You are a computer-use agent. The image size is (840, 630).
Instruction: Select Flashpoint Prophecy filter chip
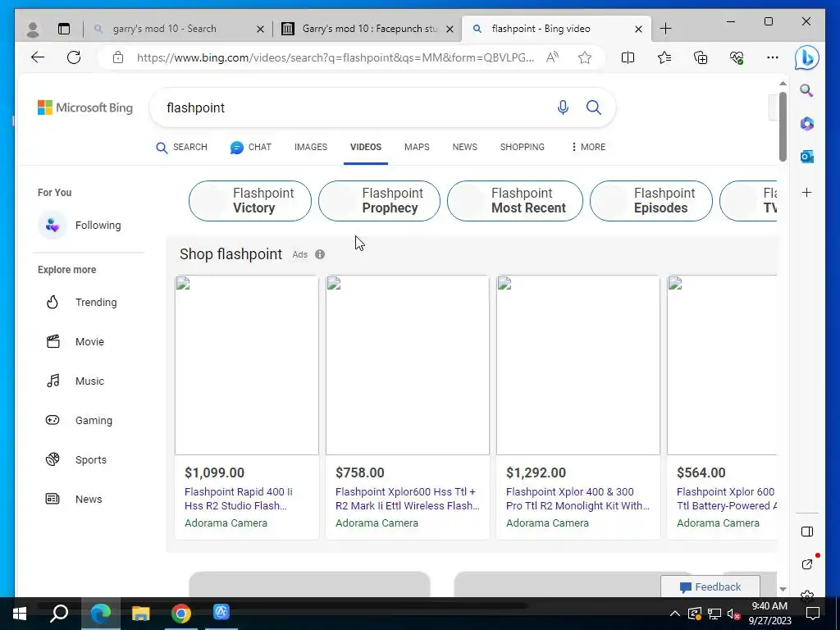coord(379,201)
